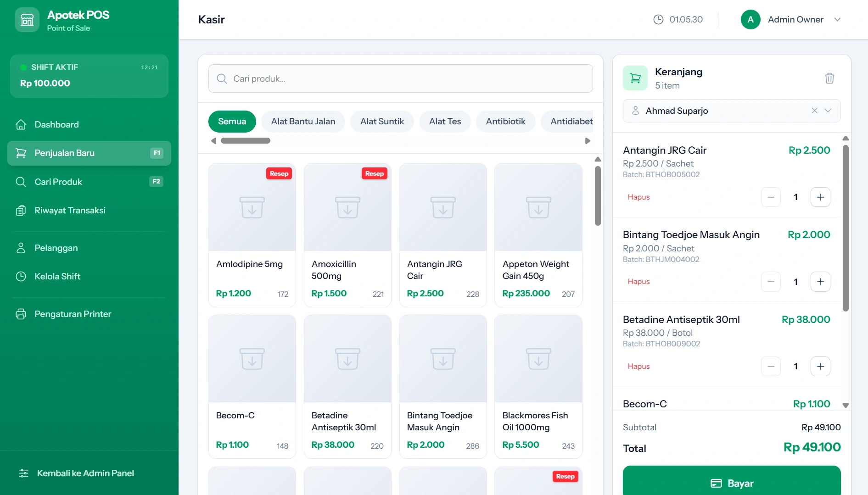The width and height of the screenshot is (868, 495).
Task: Increase Betadine Antiseptik 30ml quantity
Action: [820, 366]
